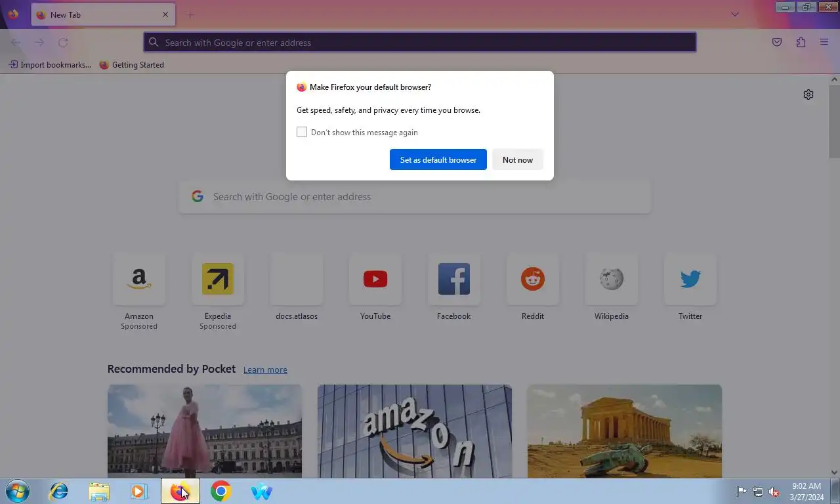Open Getting Started bookmark
This screenshot has width=840, height=504.
pyautogui.click(x=131, y=65)
